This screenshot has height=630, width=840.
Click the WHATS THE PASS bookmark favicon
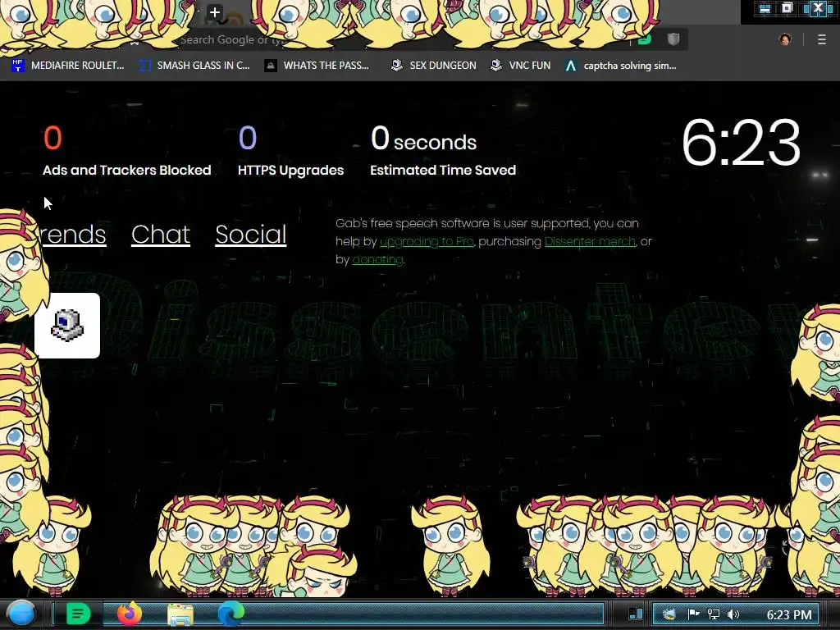pos(271,66)
